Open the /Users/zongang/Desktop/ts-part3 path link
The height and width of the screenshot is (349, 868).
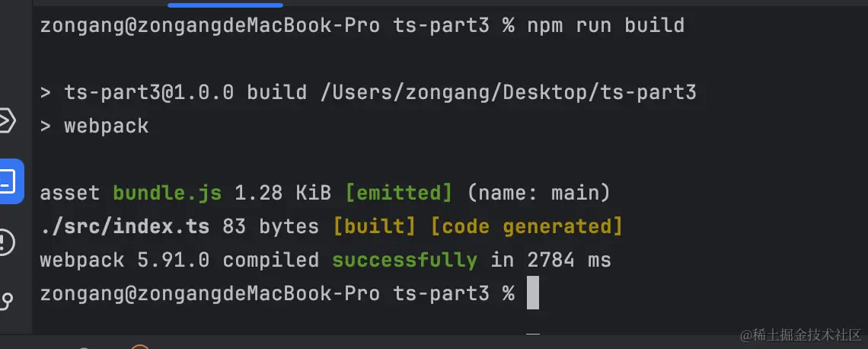[x=508, y=92]
